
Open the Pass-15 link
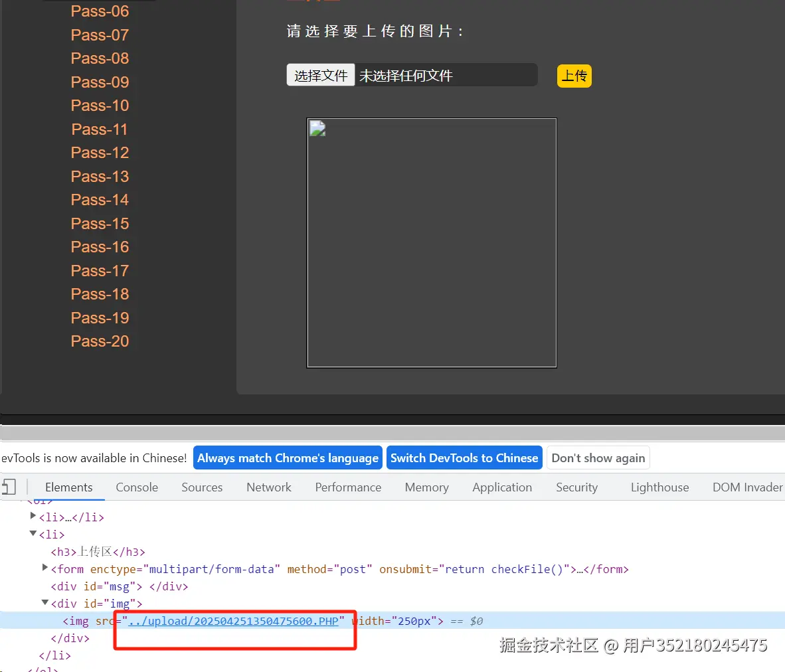coord(100,223)
